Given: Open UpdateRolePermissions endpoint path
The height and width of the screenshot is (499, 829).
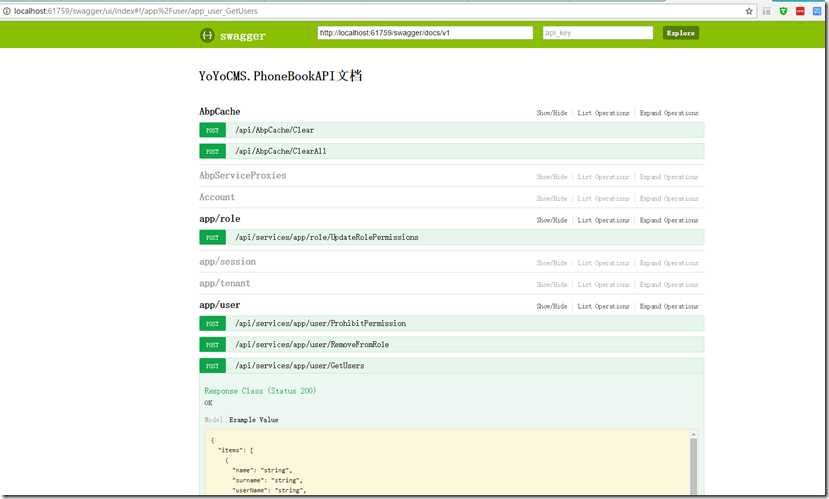Looking at the screenshot, I should 327,237.
